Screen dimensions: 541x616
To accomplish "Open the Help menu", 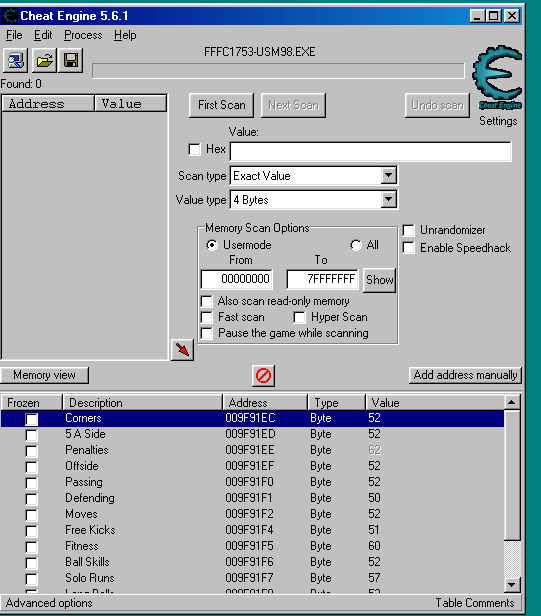I will [x=125, y=35].
